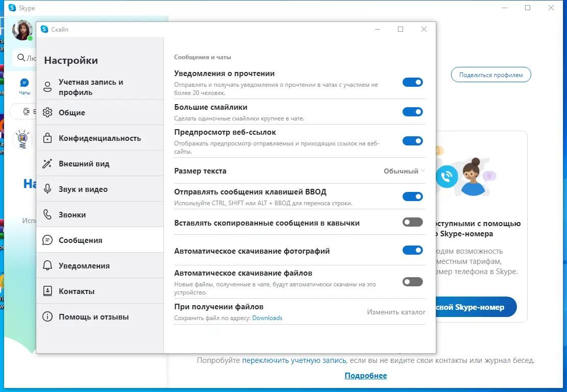Click the Чаты icon in the sidebar
567x392 pixels.
[24, 83]
